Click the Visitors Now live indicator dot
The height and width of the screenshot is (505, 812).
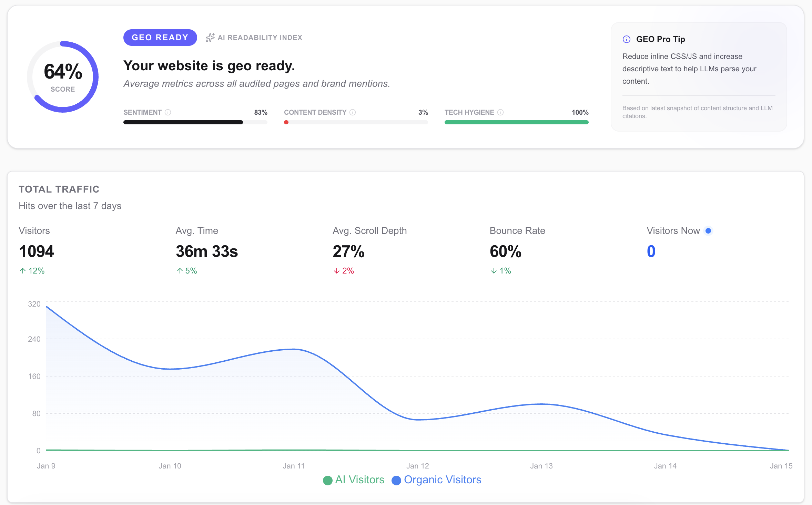tap(708, 231)
